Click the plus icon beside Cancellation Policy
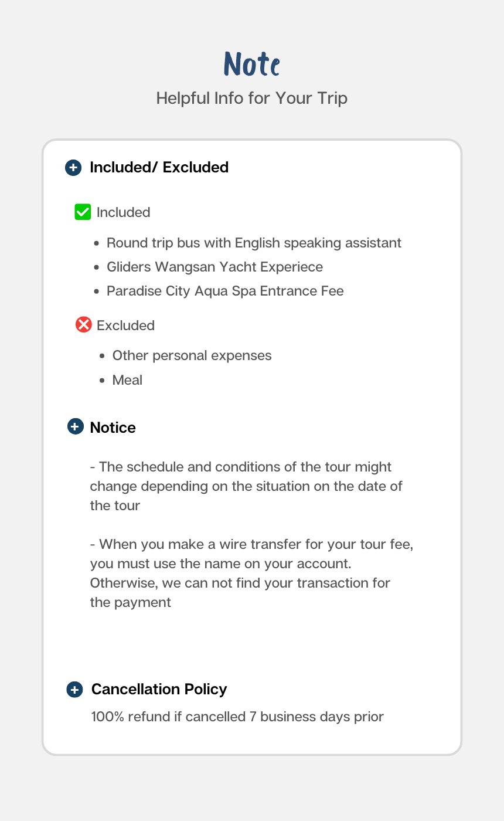The width and height of the screenshot is (504, 821). point(74,689)
